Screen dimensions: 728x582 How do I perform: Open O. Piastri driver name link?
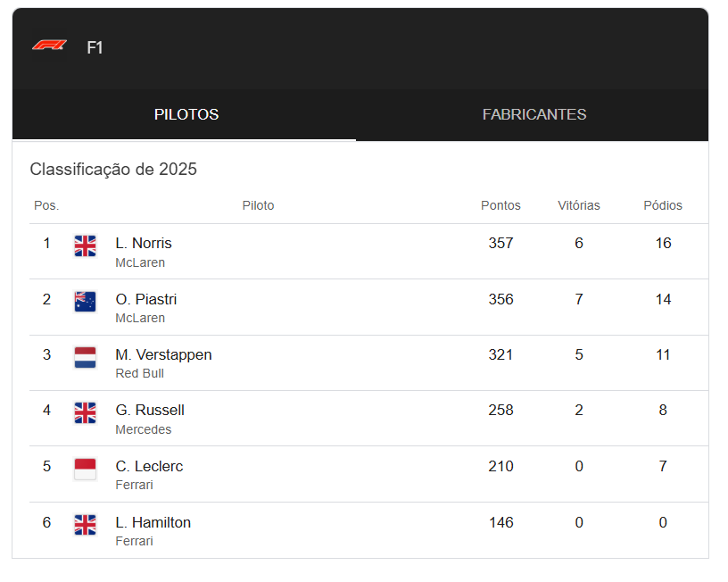point(146,299)
